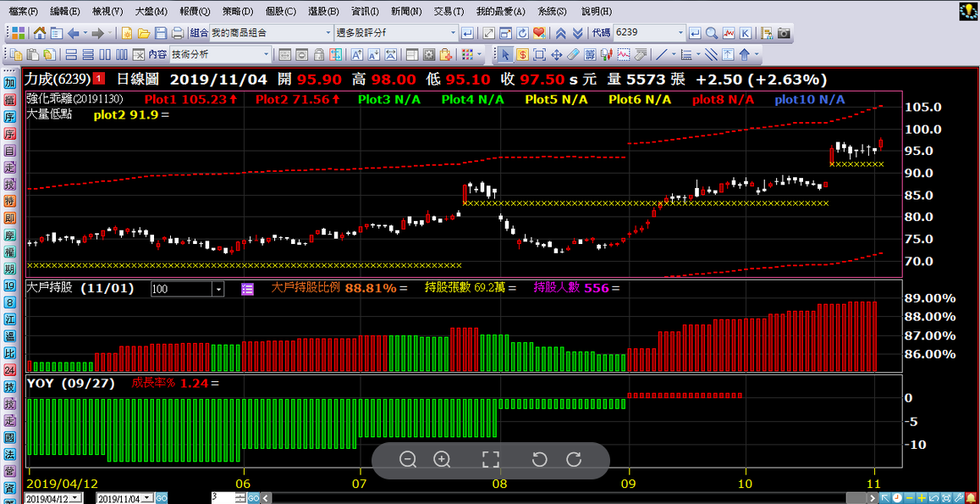The height and width of the screenshot is (504, 980).
Task: Select the one-row layout icon in the second toolbar
Action: click(x=71, y=55)
